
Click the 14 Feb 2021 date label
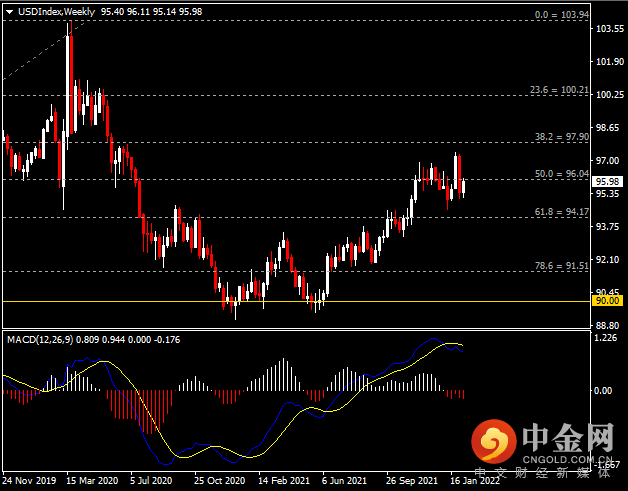click(x=284, y=481)
